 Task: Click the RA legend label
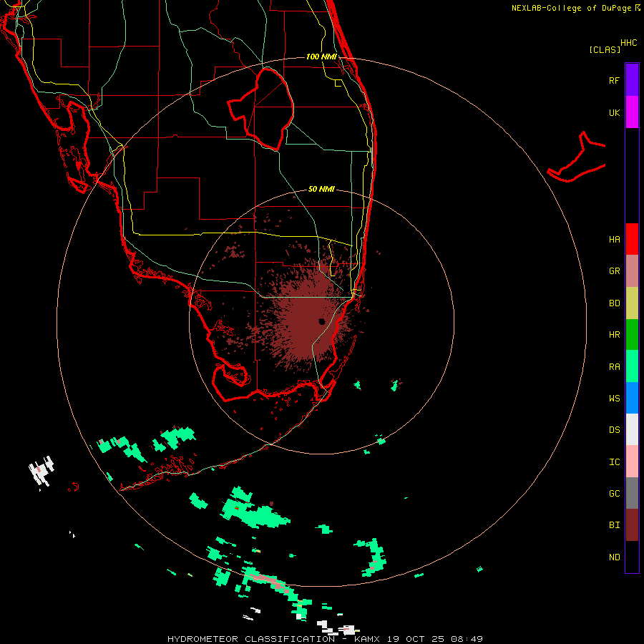(x=614, y=367)
